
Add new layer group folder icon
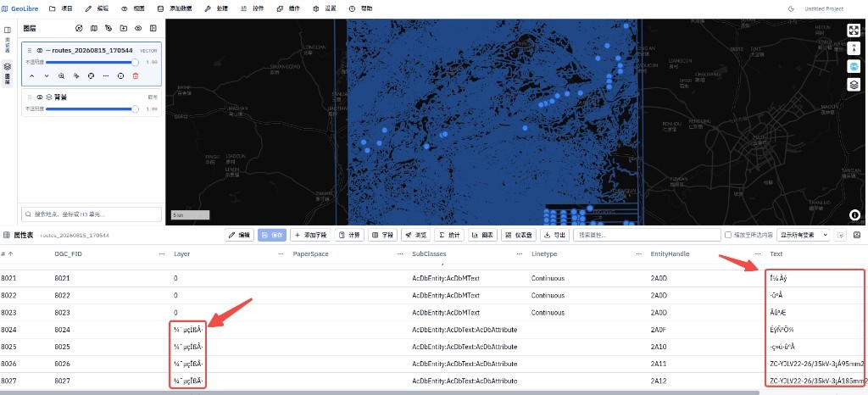pos(124,28)
